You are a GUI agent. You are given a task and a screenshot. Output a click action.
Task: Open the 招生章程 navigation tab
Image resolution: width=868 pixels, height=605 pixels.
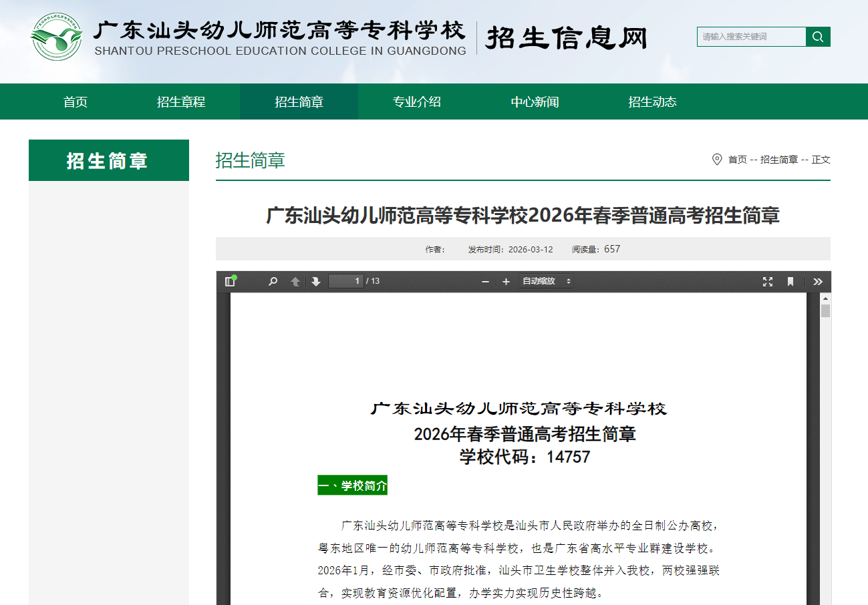(x=181, y=102)
